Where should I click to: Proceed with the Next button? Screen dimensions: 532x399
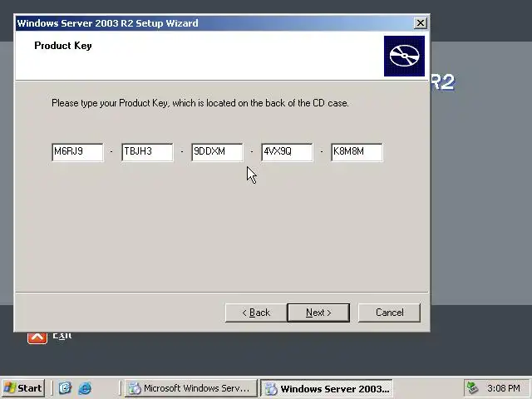(x=318, y=313)
